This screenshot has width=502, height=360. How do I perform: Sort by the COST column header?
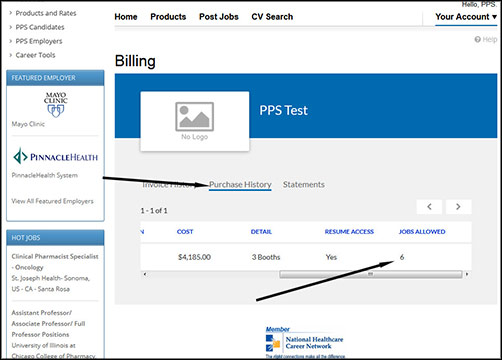(x=185, y=232)
